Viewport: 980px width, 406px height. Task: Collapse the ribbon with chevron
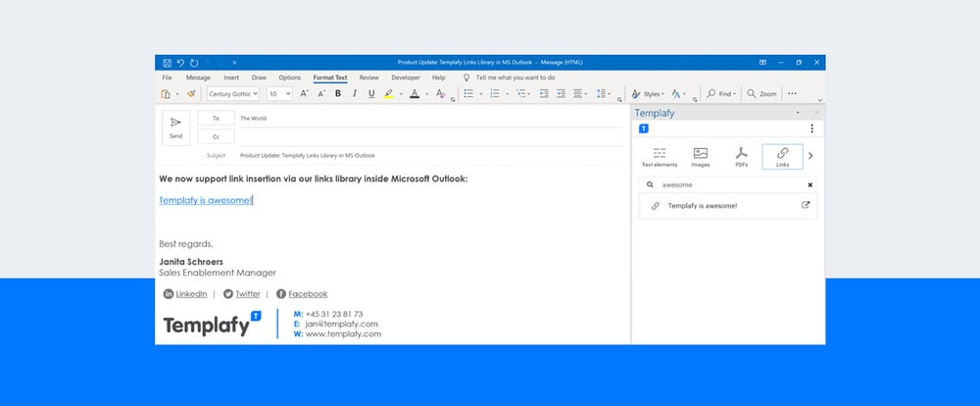pos(820,100)
